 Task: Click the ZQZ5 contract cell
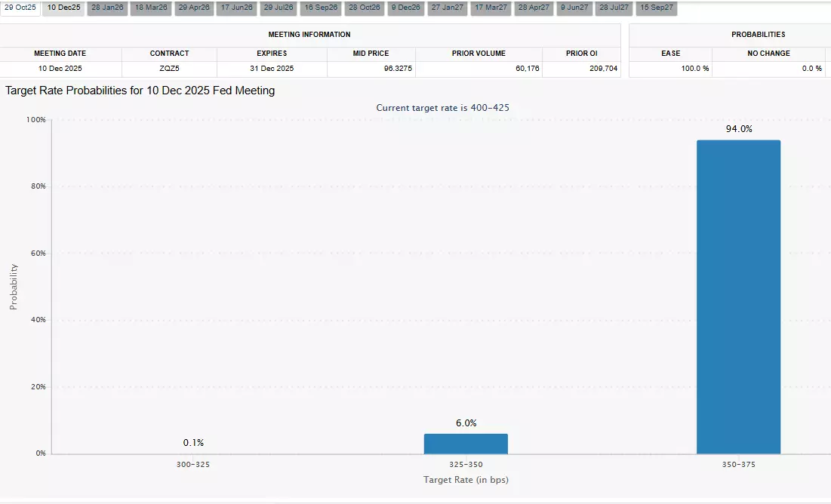[x=169, y=69]
